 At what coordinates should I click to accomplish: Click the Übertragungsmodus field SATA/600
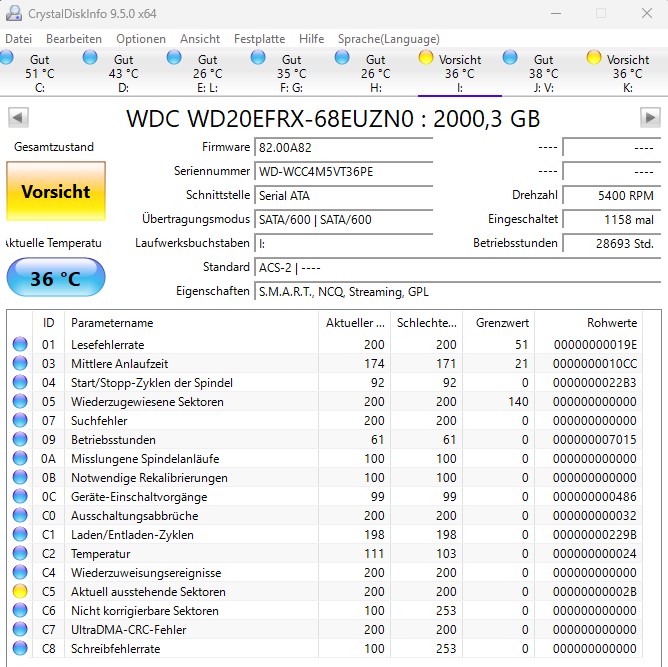click(x=343, y=219)
